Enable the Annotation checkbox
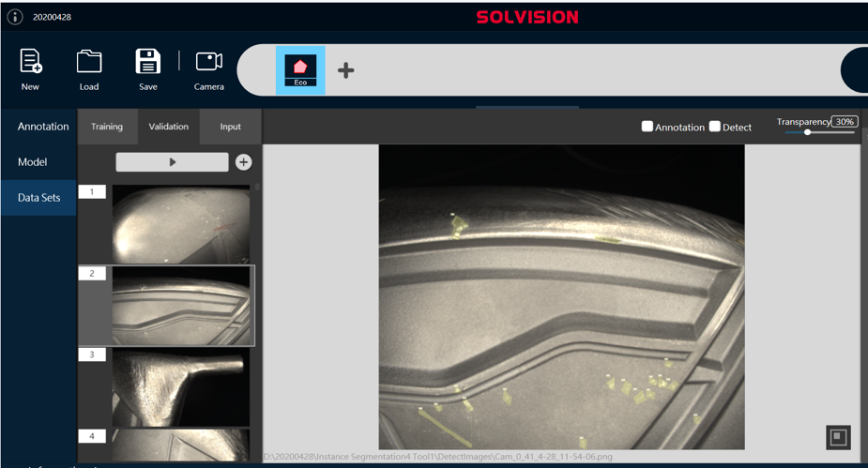 (647, 127)
